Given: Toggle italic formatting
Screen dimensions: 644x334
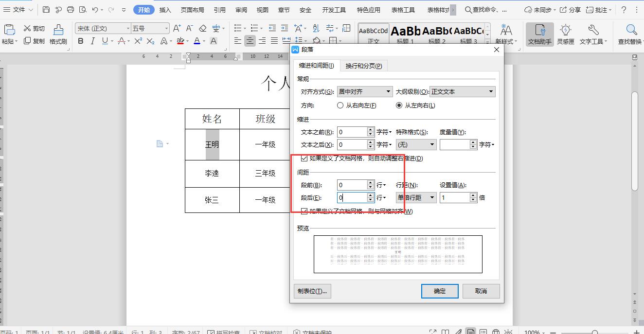Looking at the screenshot, I should click(92, 41).
